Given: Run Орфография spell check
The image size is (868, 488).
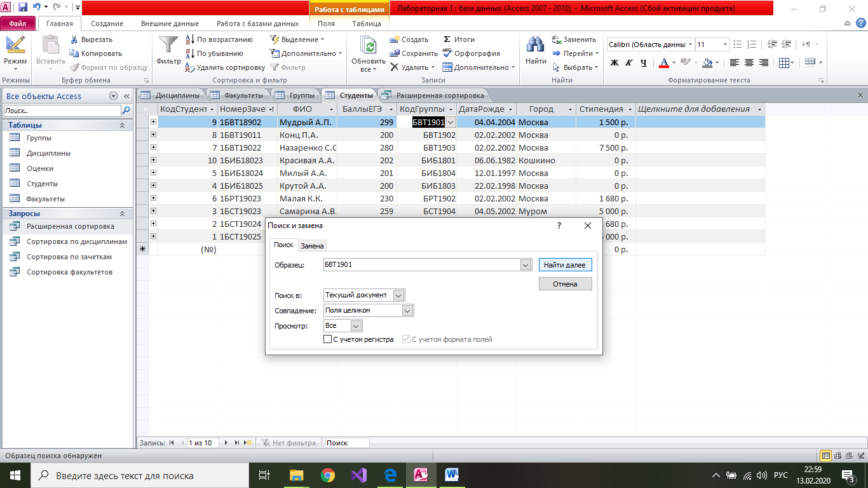Looking at the screenshot, I should [x=471, y=53].
